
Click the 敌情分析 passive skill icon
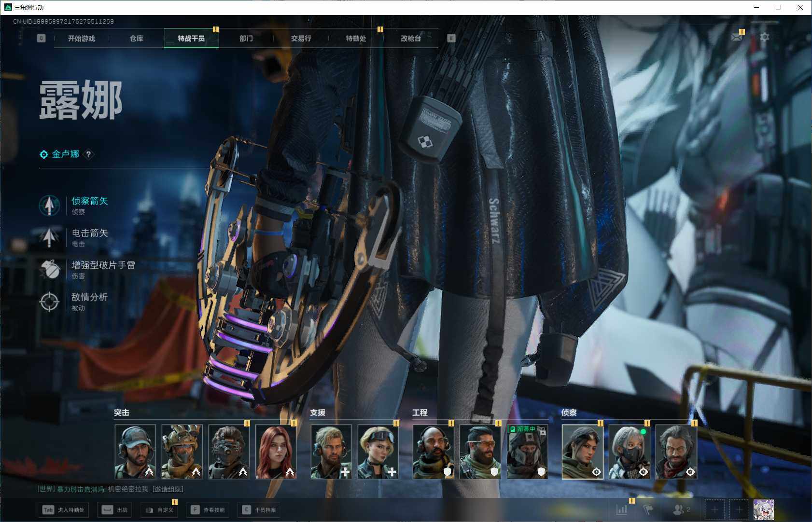coord(49,302)
